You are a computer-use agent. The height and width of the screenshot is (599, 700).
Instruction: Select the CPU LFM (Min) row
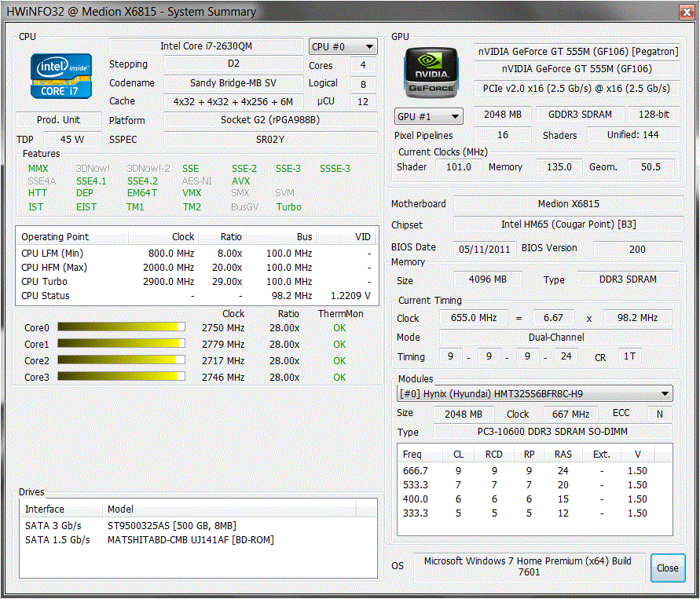196,254
